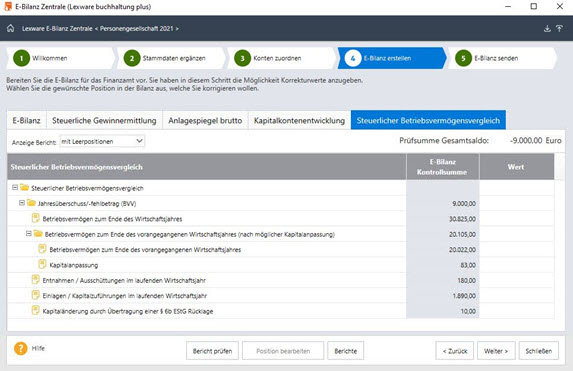Select the Steuerlicher Betriebsvermögensvergleich tab

[428, 120]
